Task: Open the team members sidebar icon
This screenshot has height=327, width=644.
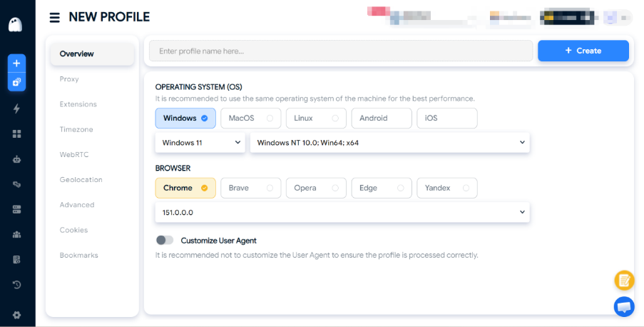Action: 16,234
